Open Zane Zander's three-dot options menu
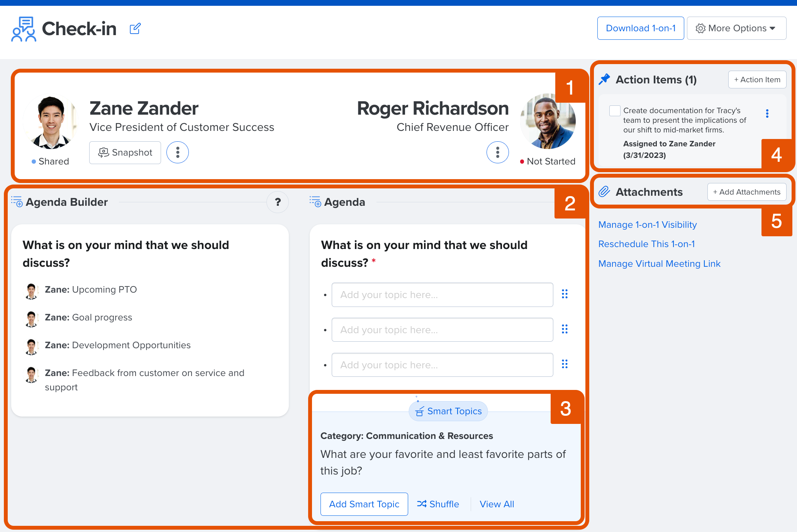797x532 pixels. tap(178, 152)
